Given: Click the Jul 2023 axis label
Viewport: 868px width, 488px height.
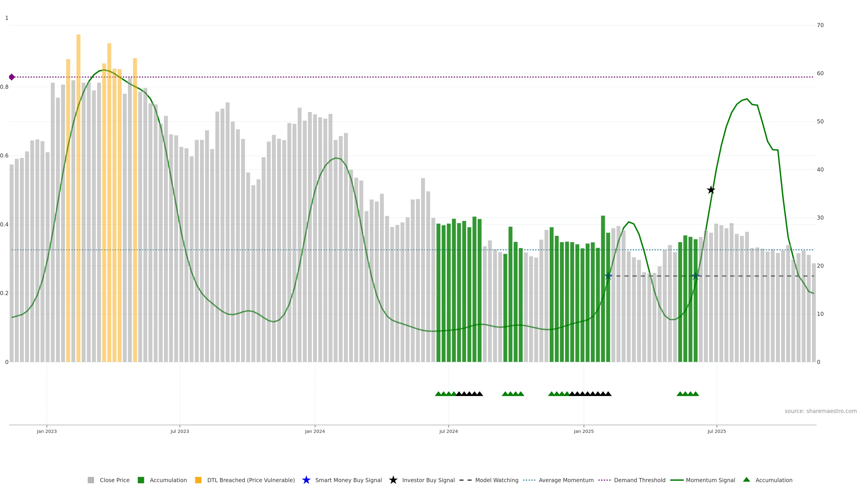Looking at the screenshot, I should (180, 431).
